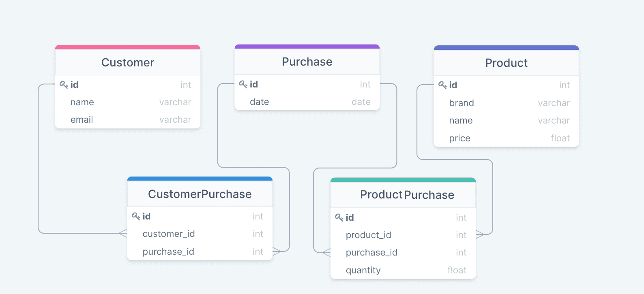644x294 pixels.
Task: Click the key icon next to Product id
Action: click(442, 85)
